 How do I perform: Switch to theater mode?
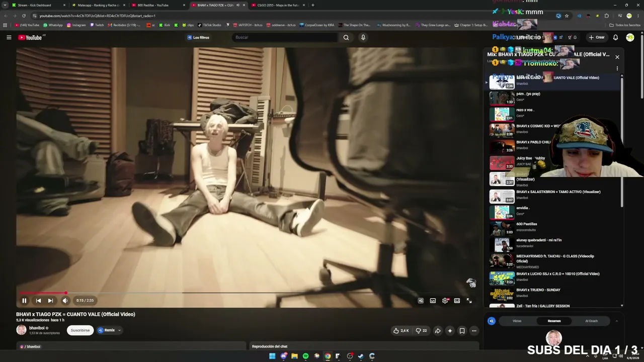[457, 301]
